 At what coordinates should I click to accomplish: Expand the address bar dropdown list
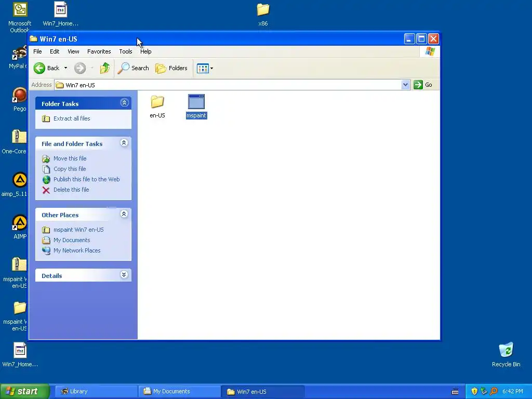coord(405,85)
